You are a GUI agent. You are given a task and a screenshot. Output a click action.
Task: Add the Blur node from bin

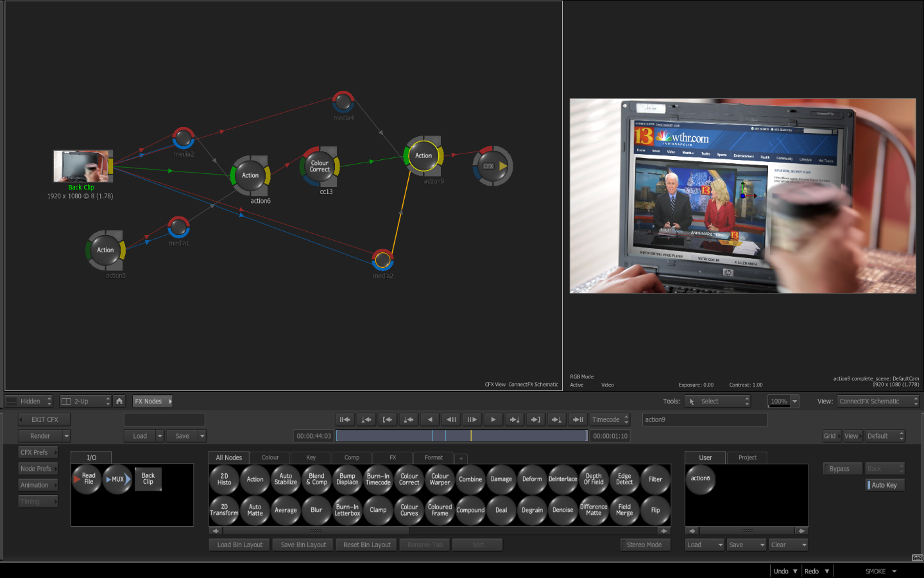tap(316, 511)
